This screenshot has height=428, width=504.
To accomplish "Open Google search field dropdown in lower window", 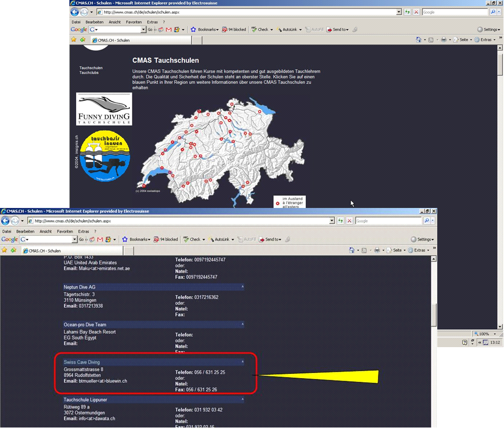I will pos(75,239).
